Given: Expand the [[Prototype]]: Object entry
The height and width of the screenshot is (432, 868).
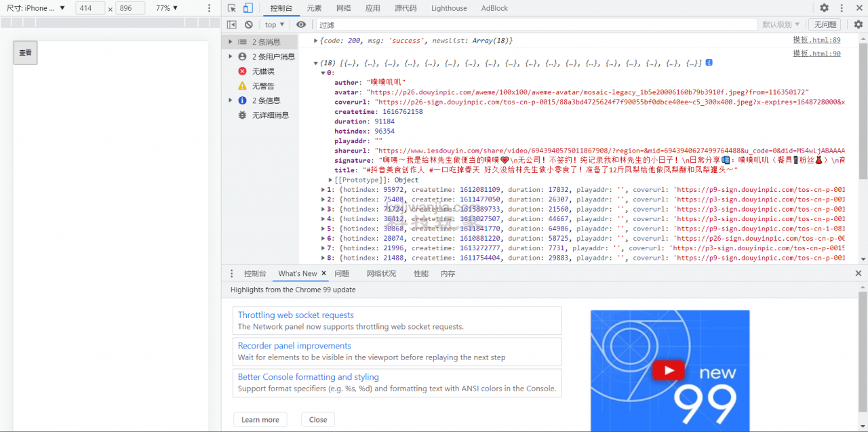Looking at the screenshot, I should pos(330,180).
